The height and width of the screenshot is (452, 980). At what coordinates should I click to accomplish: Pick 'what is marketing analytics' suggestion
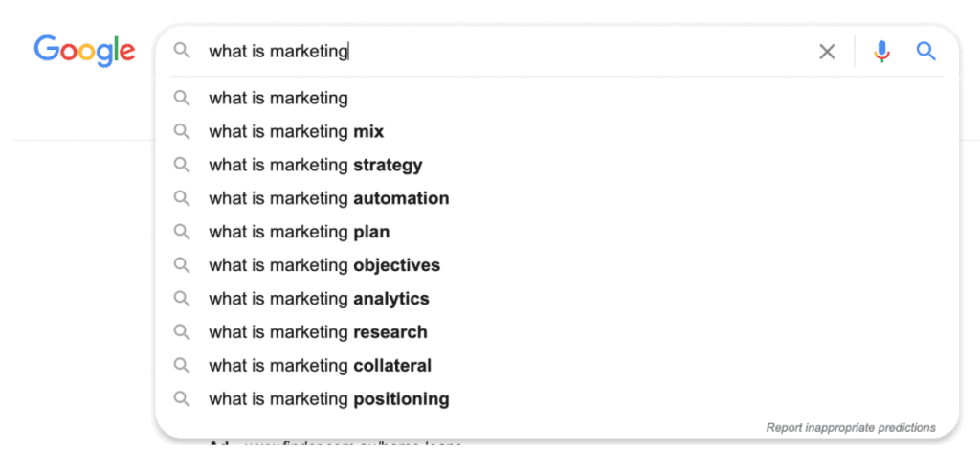(319, 299)
